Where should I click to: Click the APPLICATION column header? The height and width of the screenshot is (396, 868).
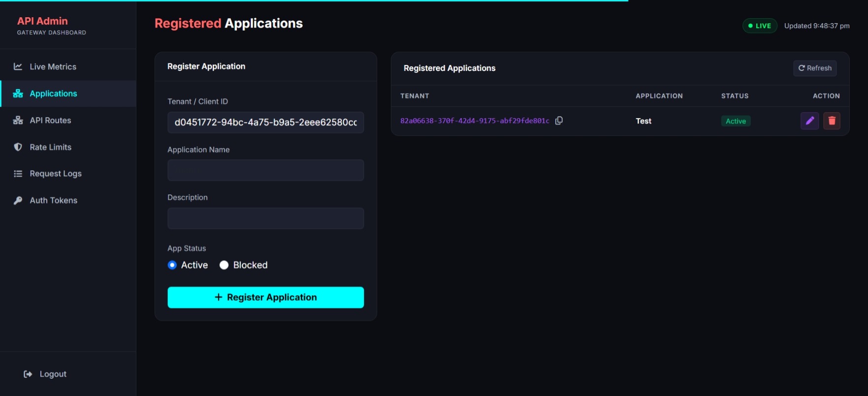click(x=659, y=96)
